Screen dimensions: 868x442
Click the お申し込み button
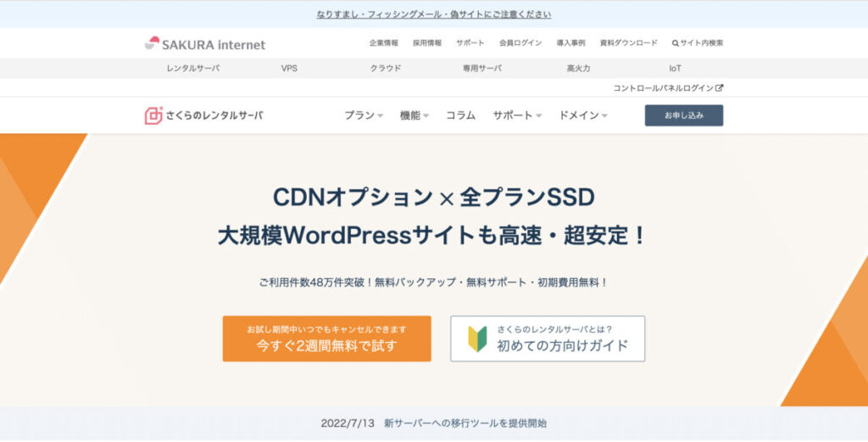coord(684,115)
